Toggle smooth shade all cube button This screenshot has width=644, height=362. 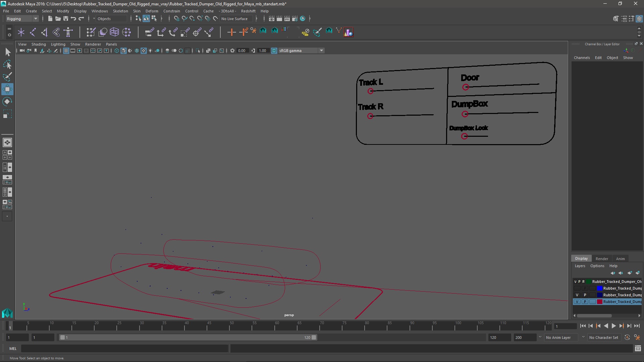point(123,51)
